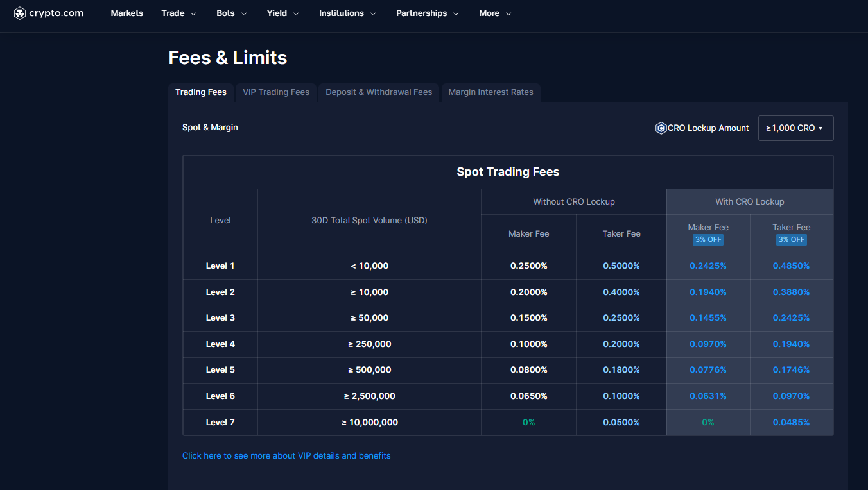The image size is (868, 490).
Task: Click the 0.5000% taker fee value
Action: [x=621, y=266]
